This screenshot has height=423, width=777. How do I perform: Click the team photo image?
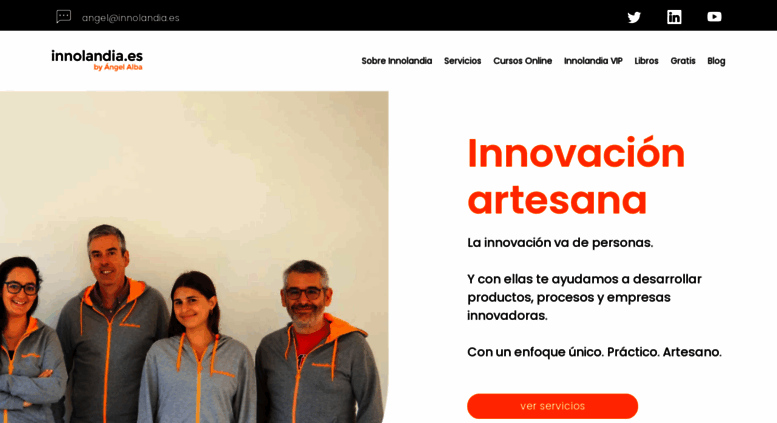[x=194, y=257]
